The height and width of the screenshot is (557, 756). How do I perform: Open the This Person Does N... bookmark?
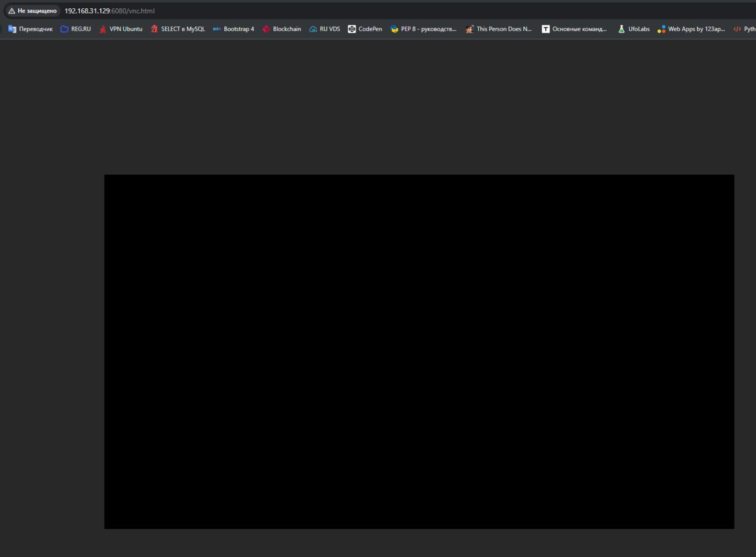tap(498, 29)
